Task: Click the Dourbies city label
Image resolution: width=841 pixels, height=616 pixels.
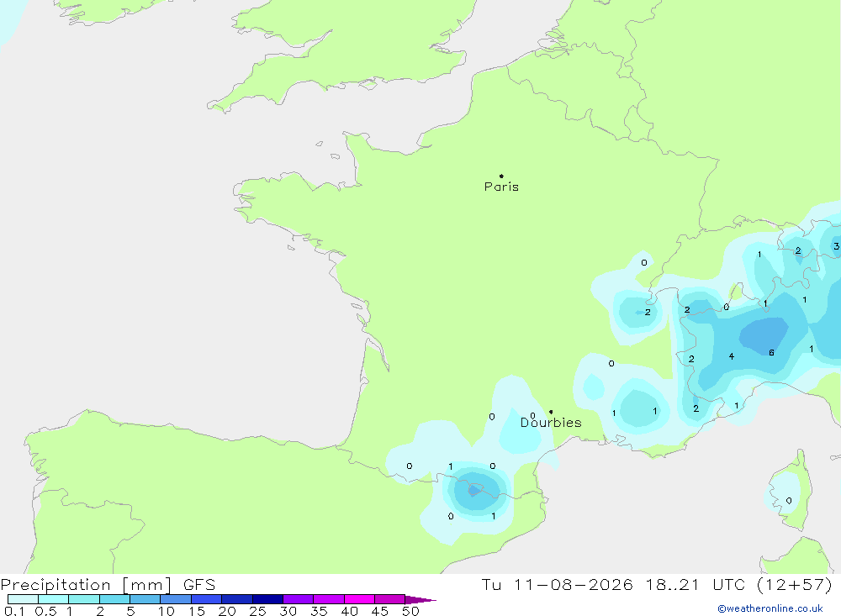Action: (x=551, y=423)
